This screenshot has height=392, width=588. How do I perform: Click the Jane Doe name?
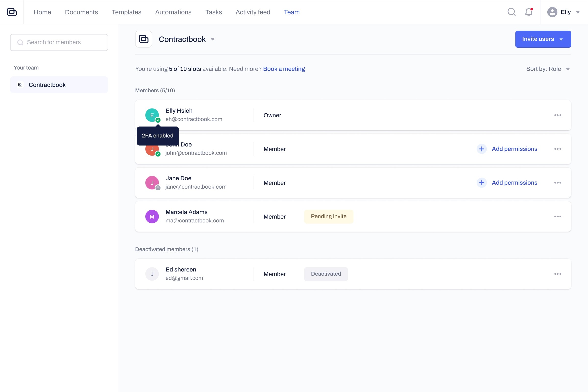click(178, 178)
